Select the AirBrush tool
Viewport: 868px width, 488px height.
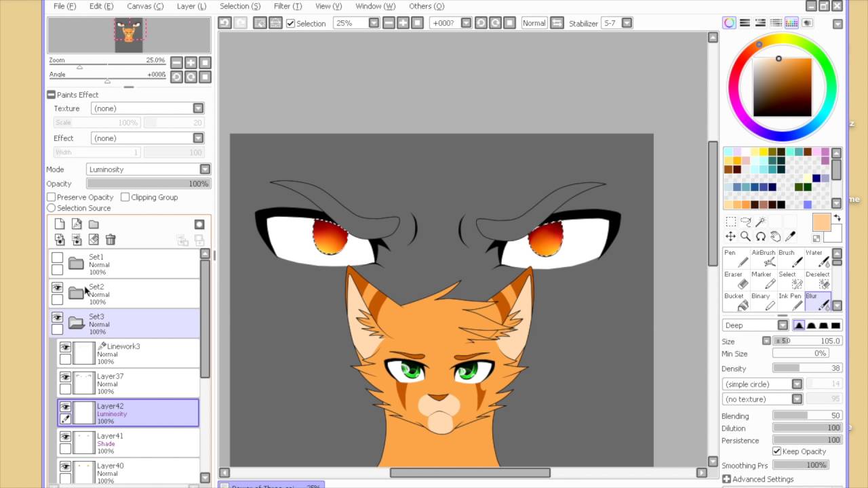763,258
